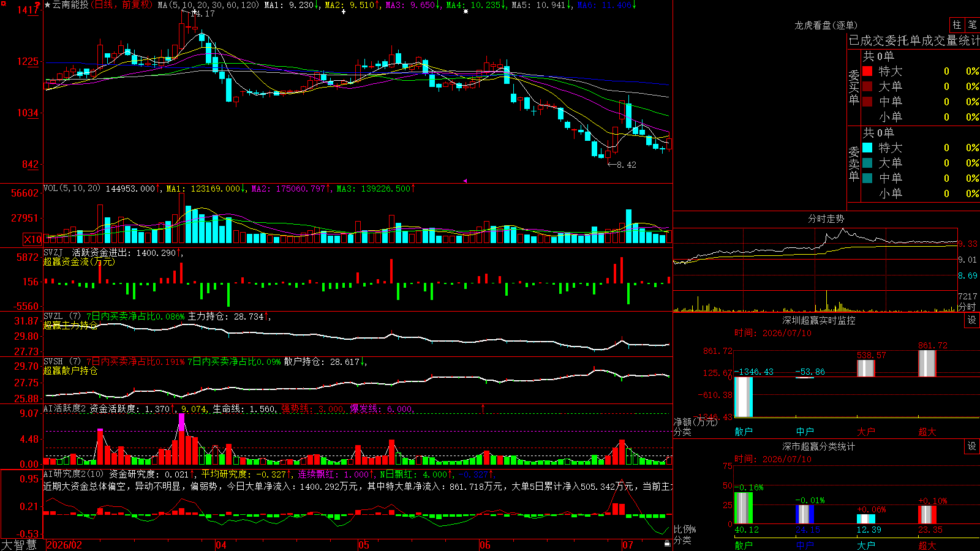
Task: Jump to the 05 month marker
Action: click(364, 545)
